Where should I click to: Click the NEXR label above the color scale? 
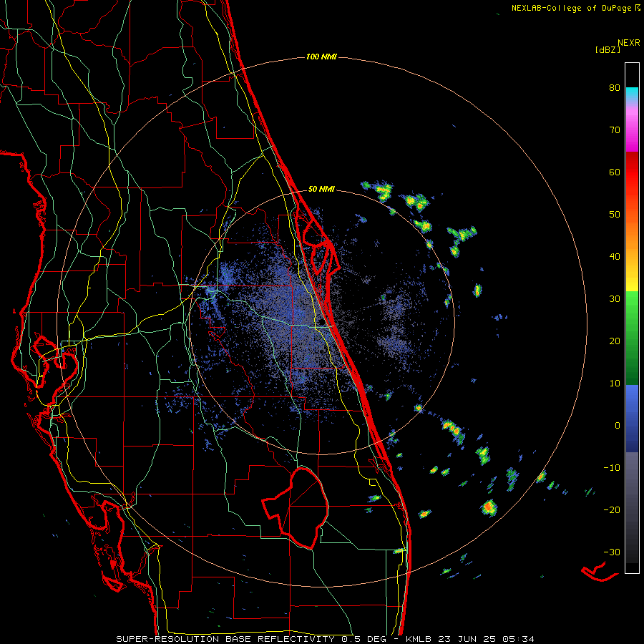pyautogui.click(x=629, y=43)
